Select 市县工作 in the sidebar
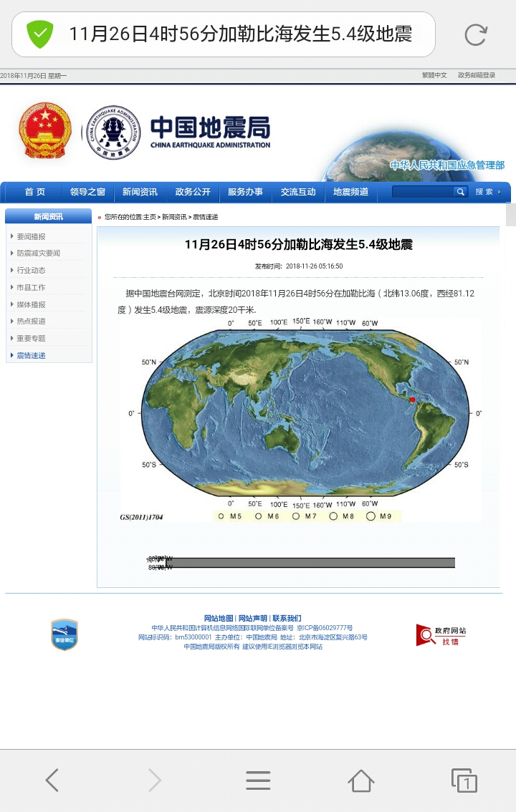Screen dimensions: 516x812 31,287
